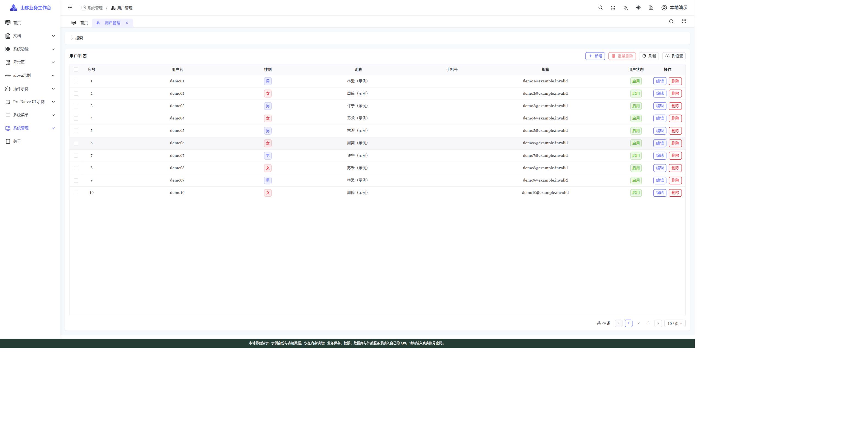The width and height of the screenshot is (868, 435).
Task: Expand 异常页 sidebar menu
Action: [x=30, y=62]
